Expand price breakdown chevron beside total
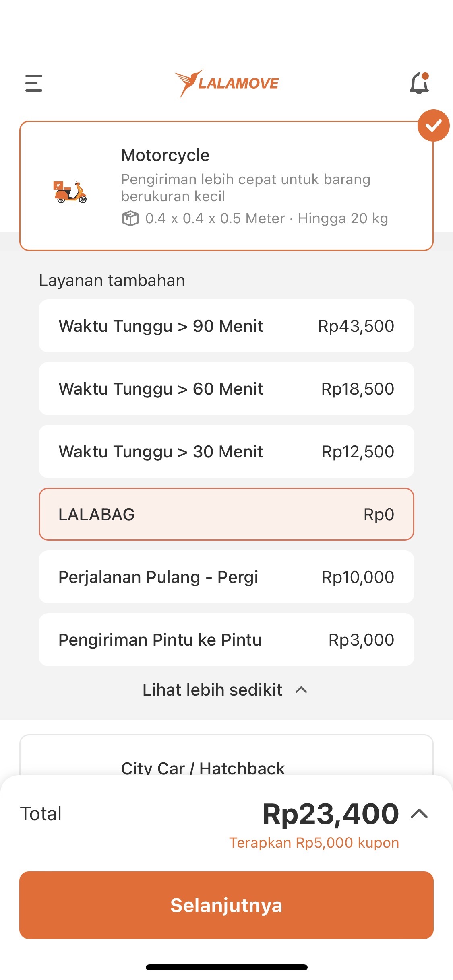Viewport: 453px width, 980px height. point(419,814)
